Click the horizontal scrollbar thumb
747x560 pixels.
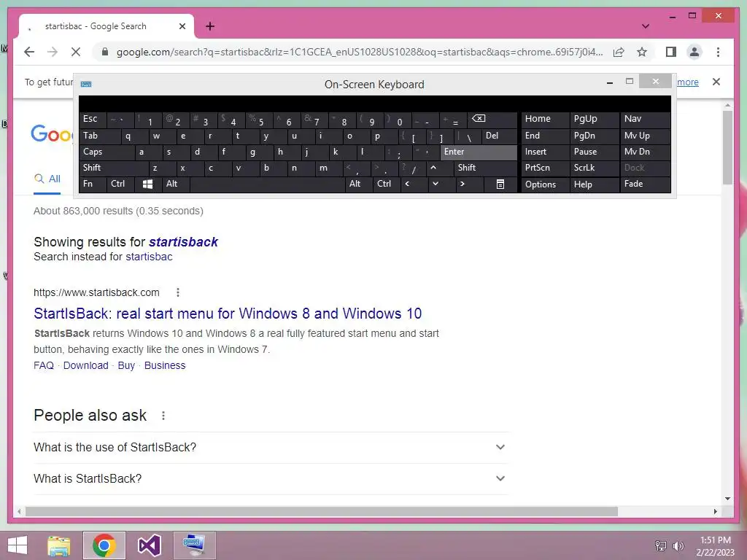322,511
